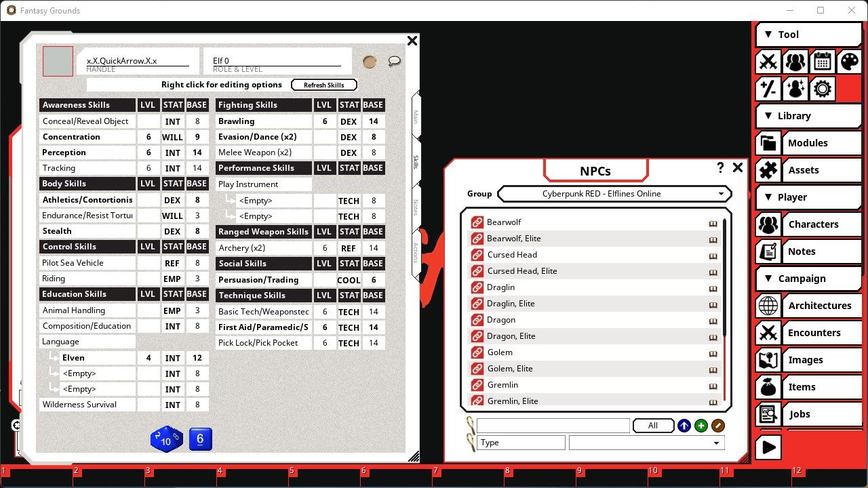Click the book icon on Cursed Head row
This screenshot has height=488, width=868.
[713, 256]
